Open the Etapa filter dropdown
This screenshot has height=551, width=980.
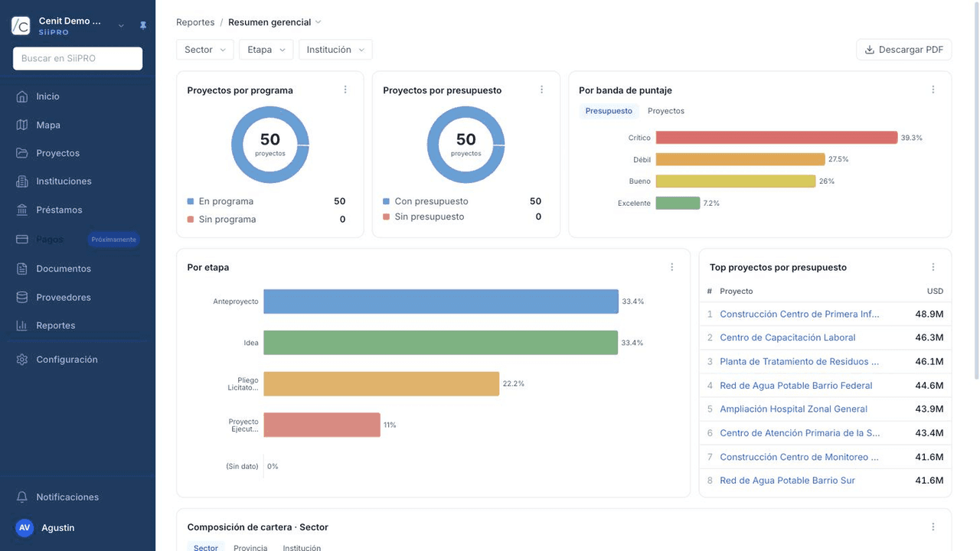coord(266,50)
